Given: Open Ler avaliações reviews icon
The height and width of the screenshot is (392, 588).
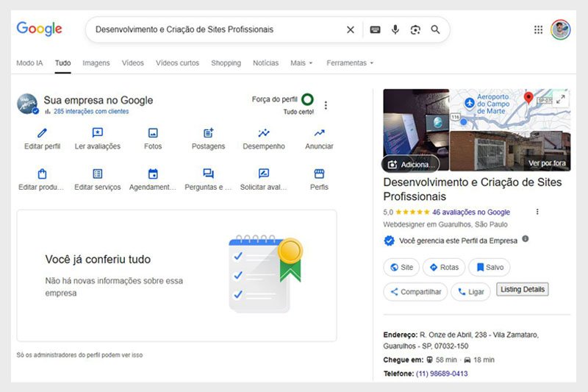Looking at the screenshot, I should [x=98, y=133].
